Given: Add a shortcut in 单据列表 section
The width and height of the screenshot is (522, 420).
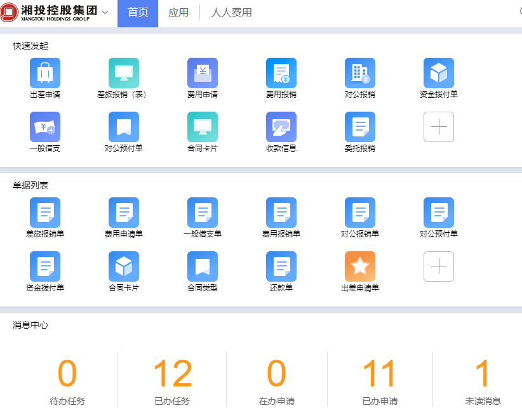Looking at the screenshot, I should click(438, 266).
